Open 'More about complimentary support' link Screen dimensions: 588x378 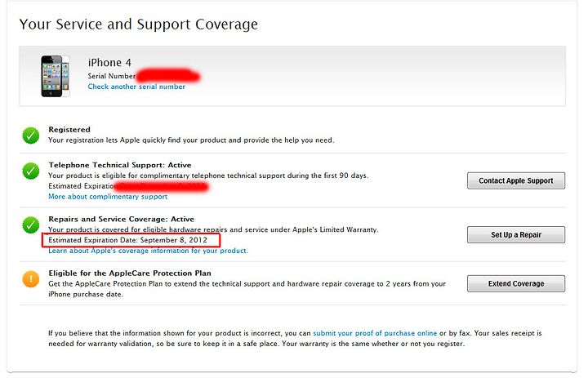(108, 197)
